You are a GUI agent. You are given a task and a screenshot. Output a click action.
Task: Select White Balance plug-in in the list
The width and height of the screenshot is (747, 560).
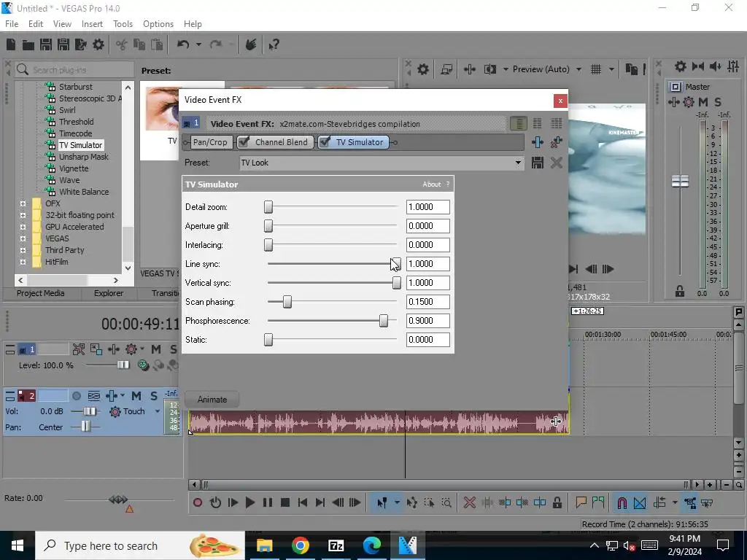84,192
